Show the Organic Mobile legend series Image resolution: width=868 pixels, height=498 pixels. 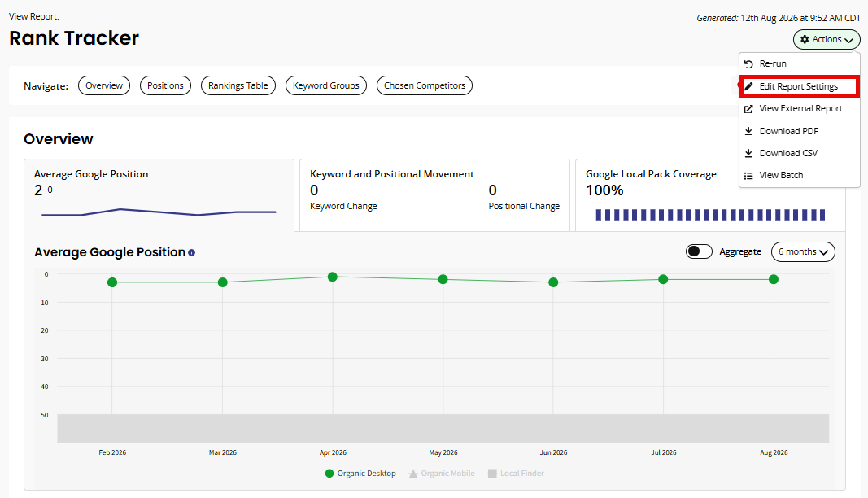pyautogui.click(x=442, y=473)
